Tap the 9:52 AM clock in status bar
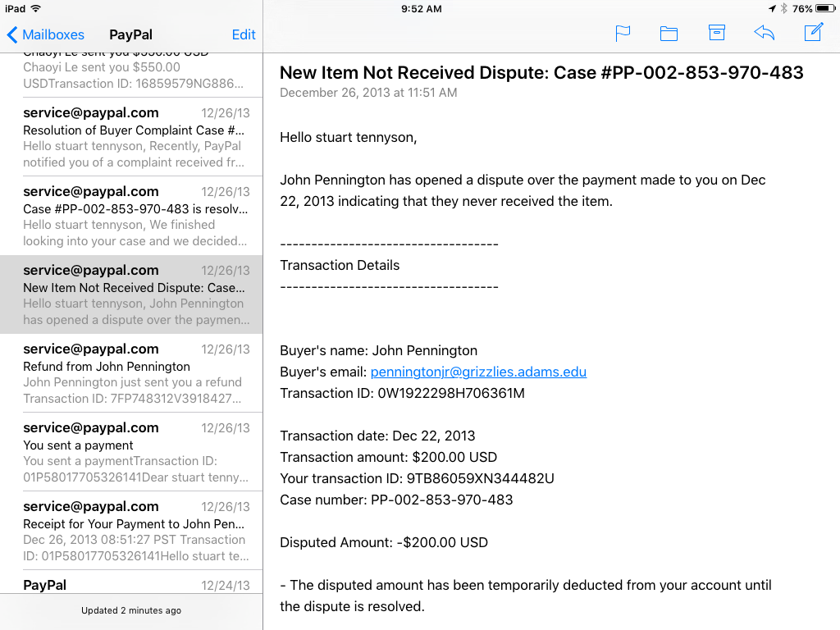This screenshot has height=630, width=840. tap(422, 9)
